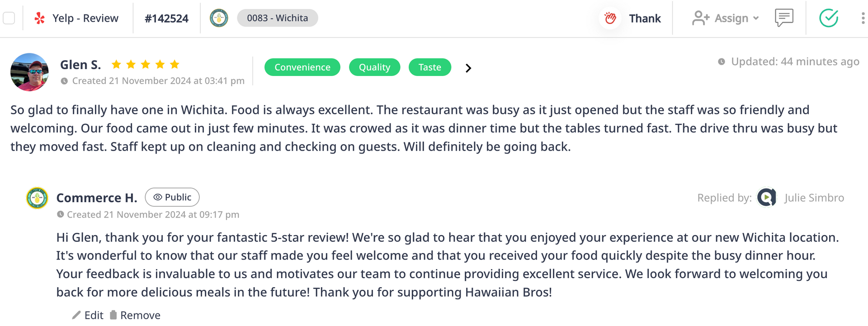The image size is (868, 326).
Task: Open the three-dot more options menu
Action: 863,18
